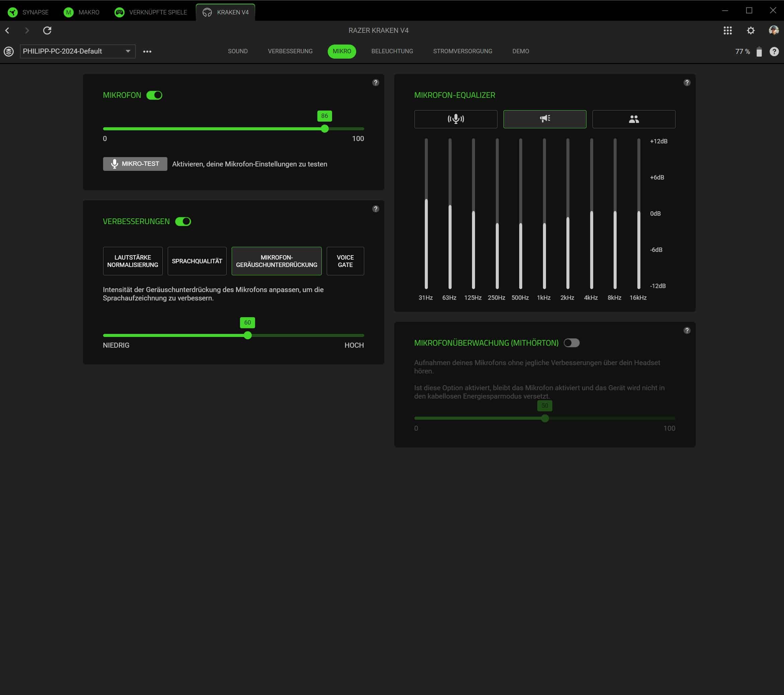
Task: Disable the Verbesserungen toggle
Action: point(183,221)
